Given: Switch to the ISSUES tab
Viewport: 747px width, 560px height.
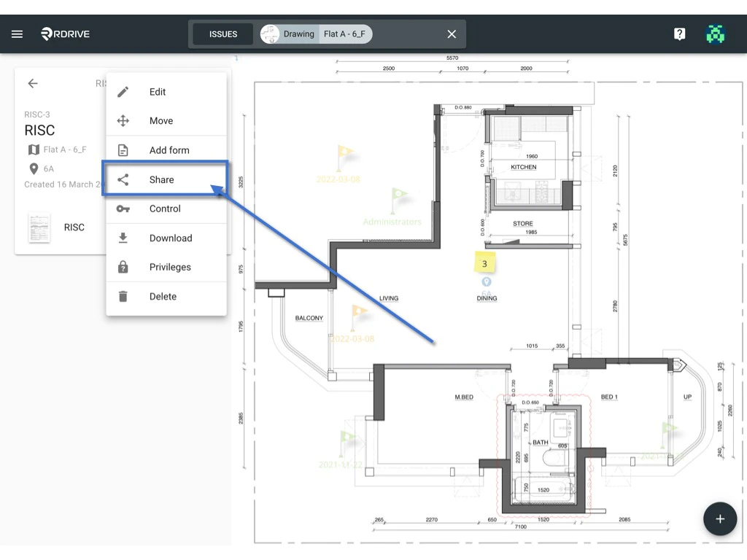Looking at the screenshot, I should point(222,34).
